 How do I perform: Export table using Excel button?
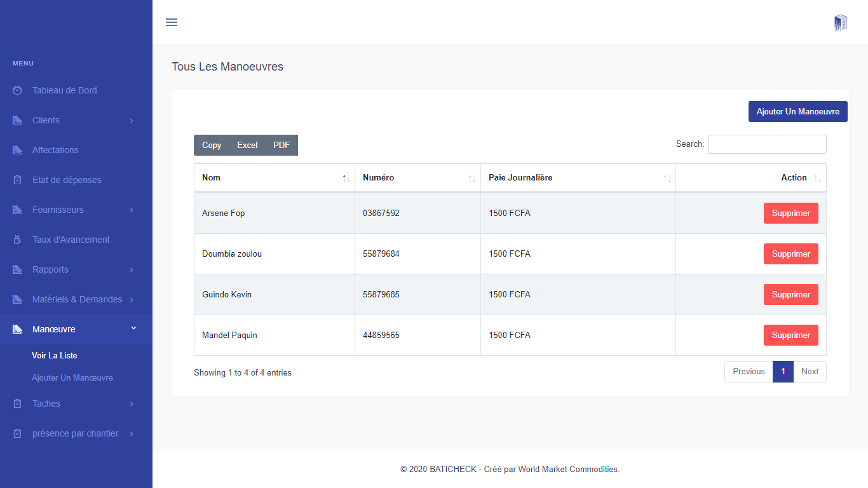247,146
